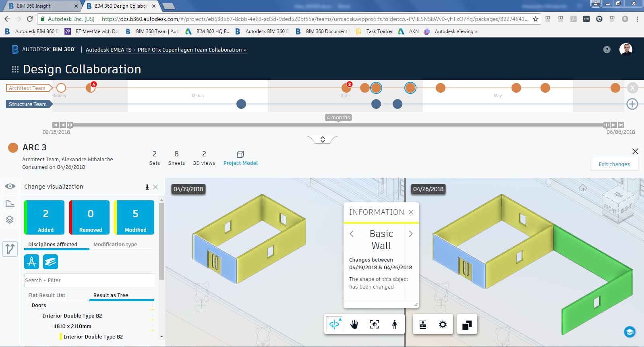Click the view cube in 3D viewer

coord(617,205)
